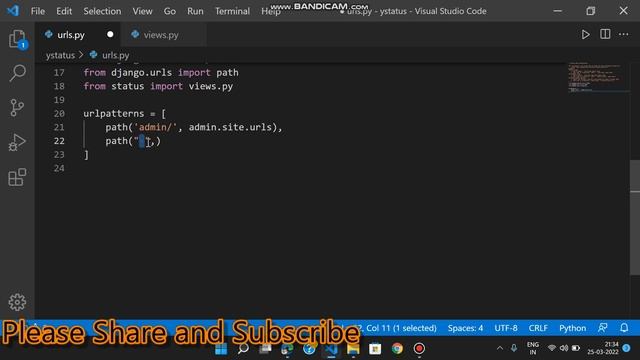Click battery icon in system tray

click(576, 348)
